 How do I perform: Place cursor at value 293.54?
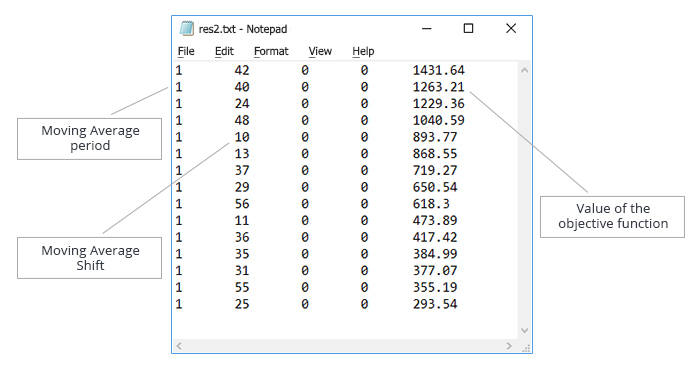click(435, 304)
